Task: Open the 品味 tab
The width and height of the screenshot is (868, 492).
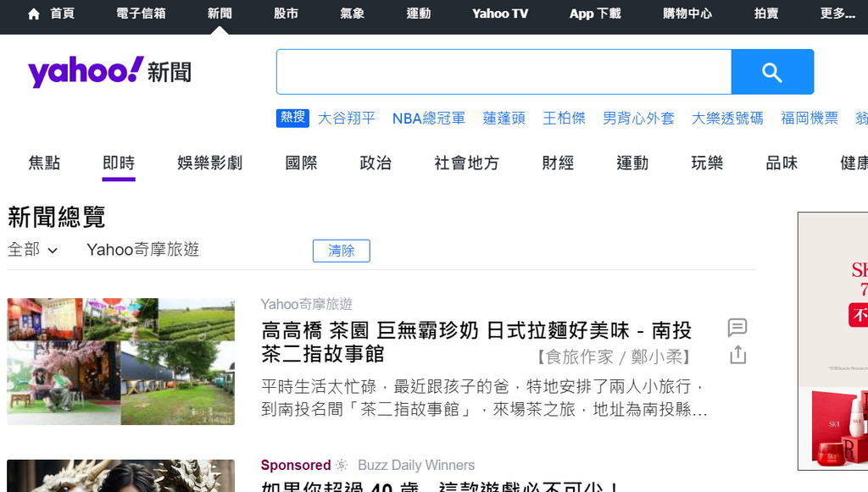Action: [782, 163]
